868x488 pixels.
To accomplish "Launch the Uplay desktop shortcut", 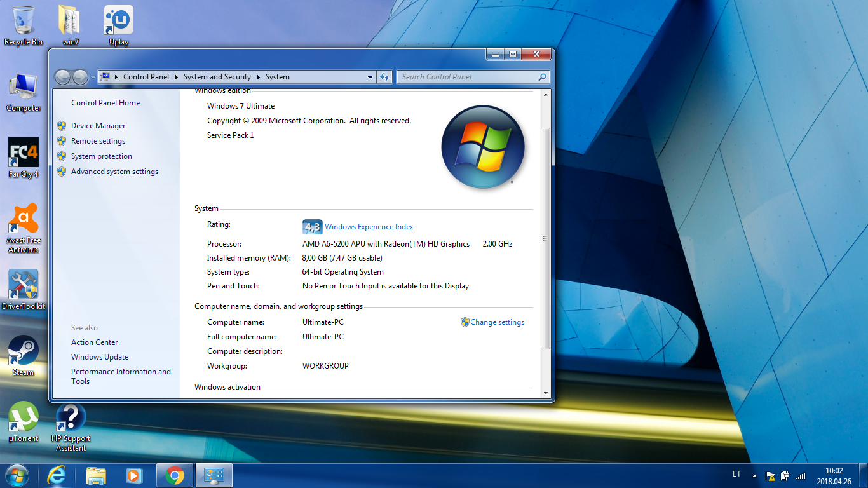I will click(x=118, y=25).
